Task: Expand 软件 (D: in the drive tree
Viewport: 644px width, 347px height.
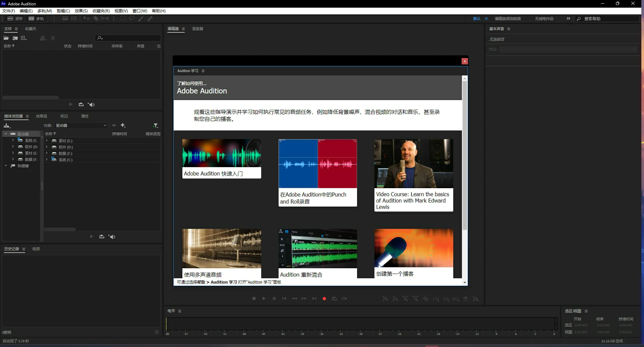Action: [13, 146]
